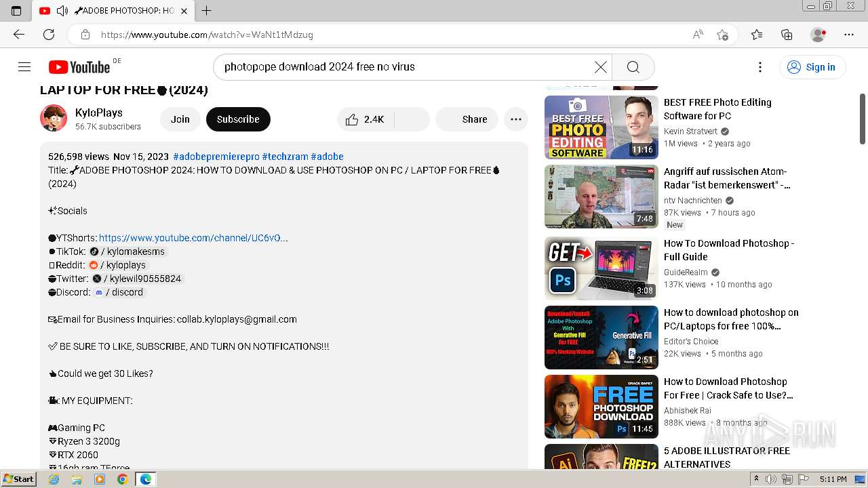
Task: Open How To Download Photoshop thumbnail
Action: (x=601, y=268)
